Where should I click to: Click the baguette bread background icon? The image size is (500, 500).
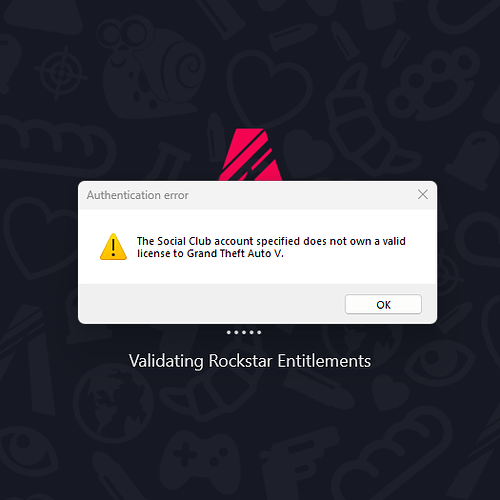57,145
